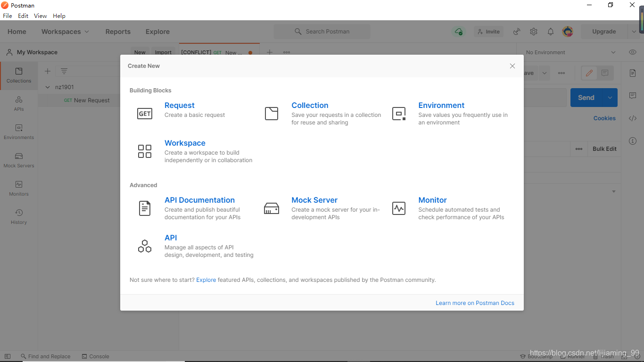Go to the Explore tab
Screen dimensions: 644x362
coord(157,32)
